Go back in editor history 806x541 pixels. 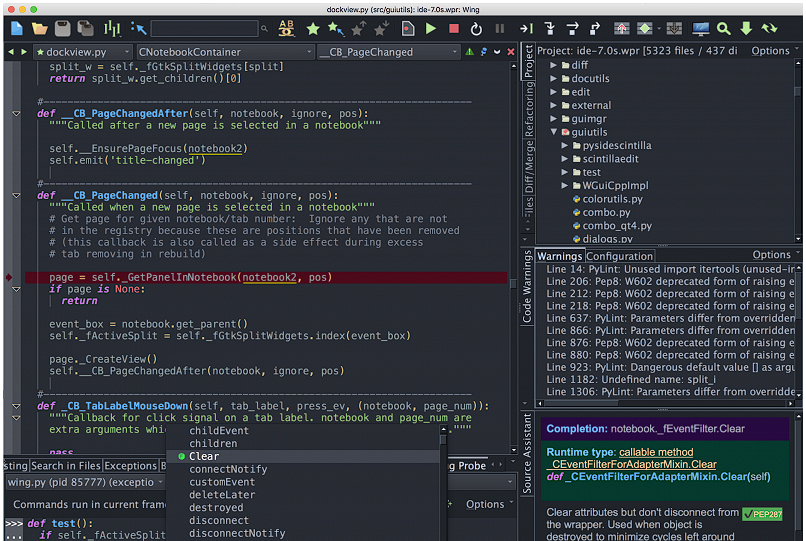11,52
